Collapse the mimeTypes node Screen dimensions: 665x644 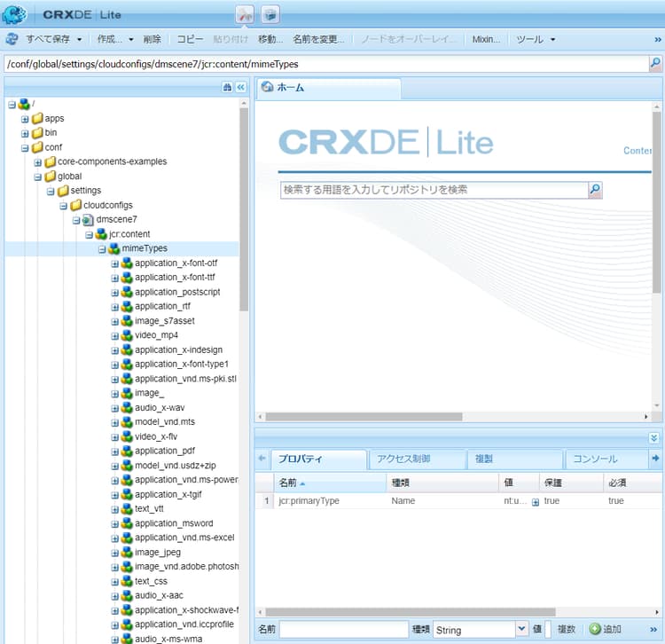tap(102, 249)
